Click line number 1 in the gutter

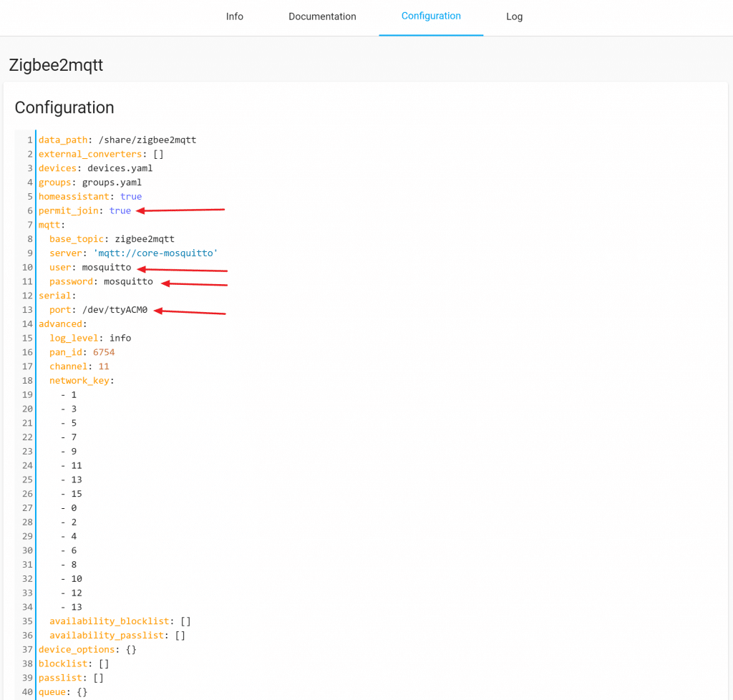click(x=30, y=140)
